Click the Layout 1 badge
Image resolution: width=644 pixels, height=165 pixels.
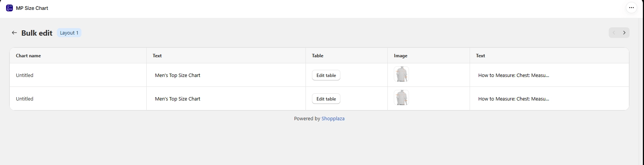[69, 33]
